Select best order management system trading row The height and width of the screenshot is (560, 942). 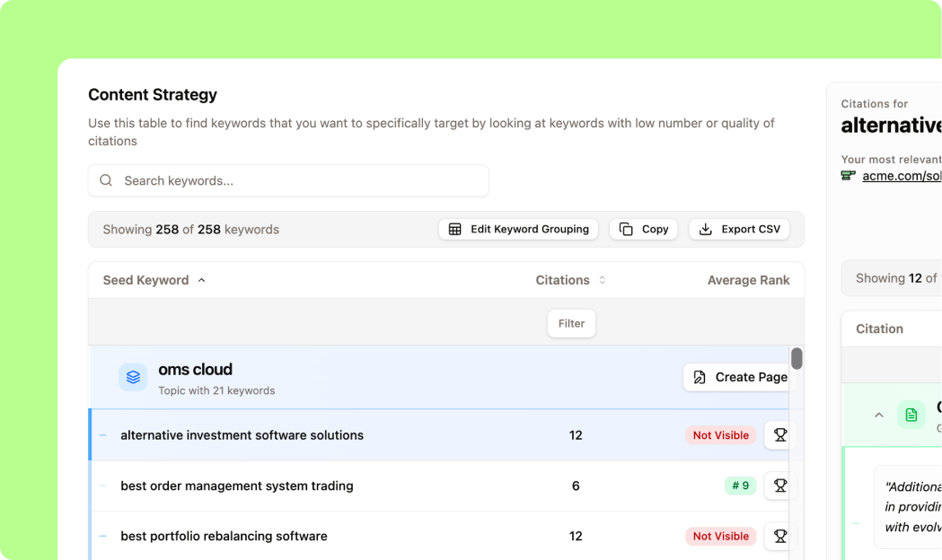tap(447, 486)
